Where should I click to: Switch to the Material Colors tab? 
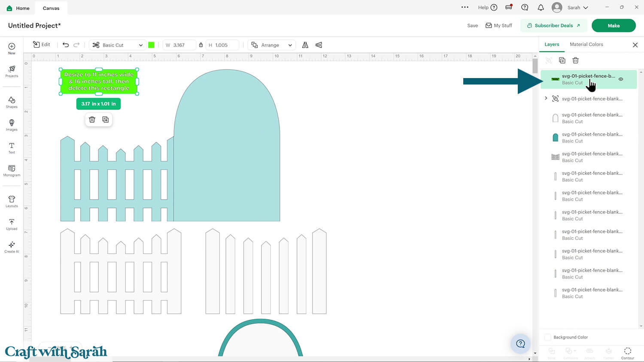(x=586, y=45)
